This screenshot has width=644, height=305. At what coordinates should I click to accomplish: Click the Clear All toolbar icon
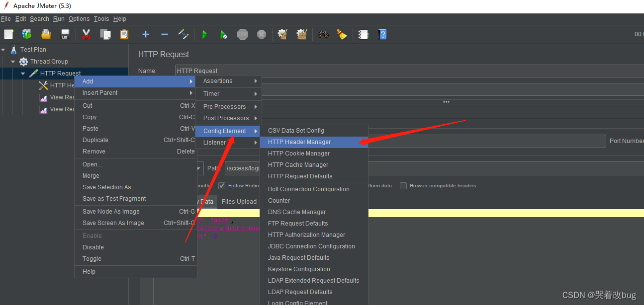[x=301, y=34]
